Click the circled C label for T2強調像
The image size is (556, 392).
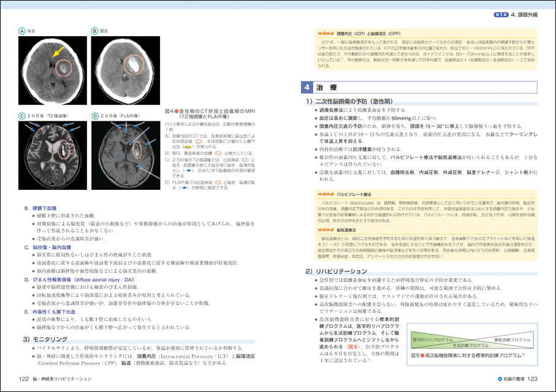[22, 115]
